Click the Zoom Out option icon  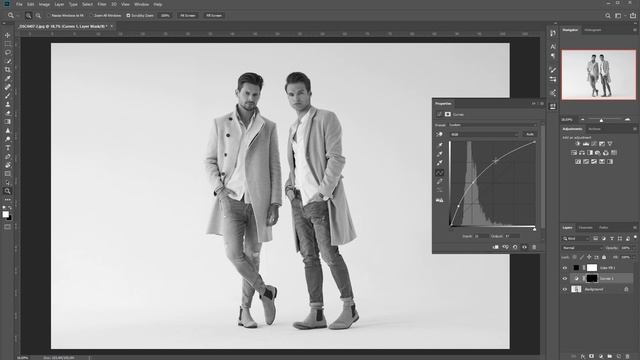click(38, 16)
